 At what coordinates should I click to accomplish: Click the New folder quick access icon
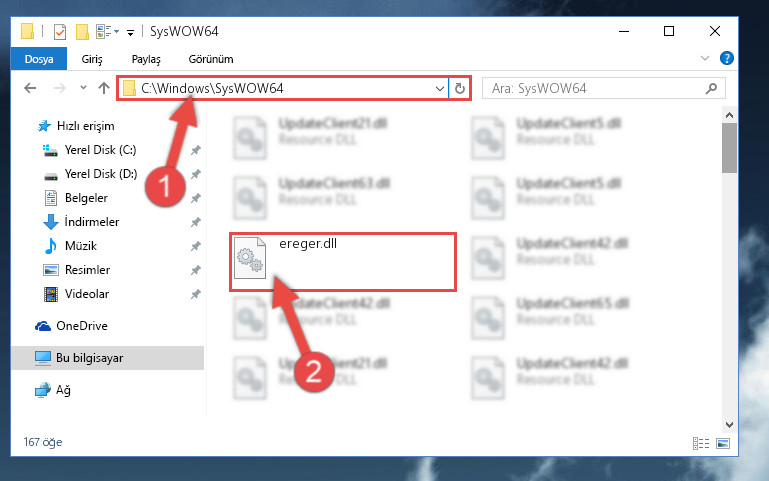coord(82,32)
